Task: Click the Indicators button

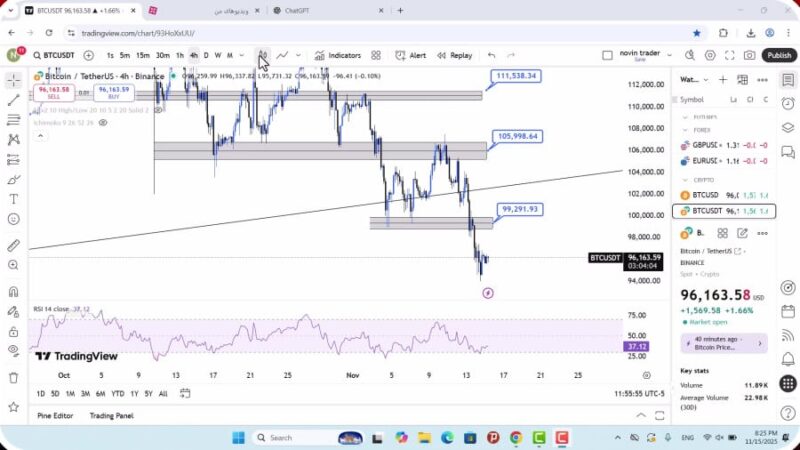Action: [337, 55]
